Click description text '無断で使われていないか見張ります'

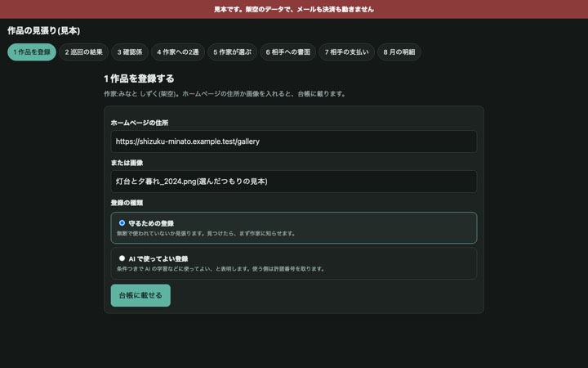click(x=161, y=234)
